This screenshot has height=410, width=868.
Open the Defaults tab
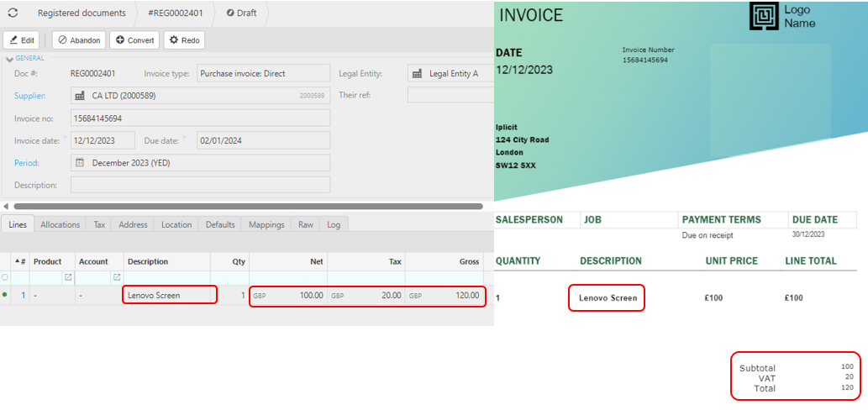pos(220,224)
